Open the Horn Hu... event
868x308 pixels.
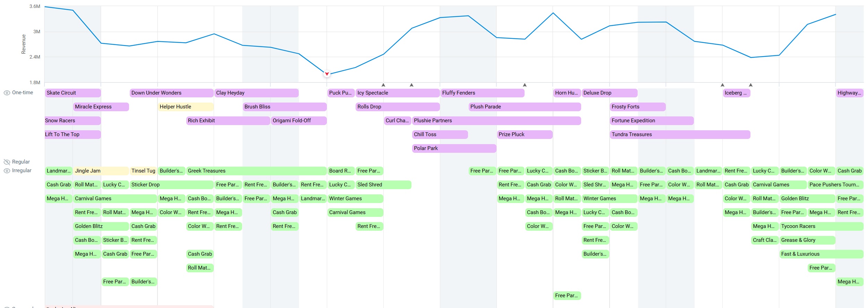pos(567,93)
